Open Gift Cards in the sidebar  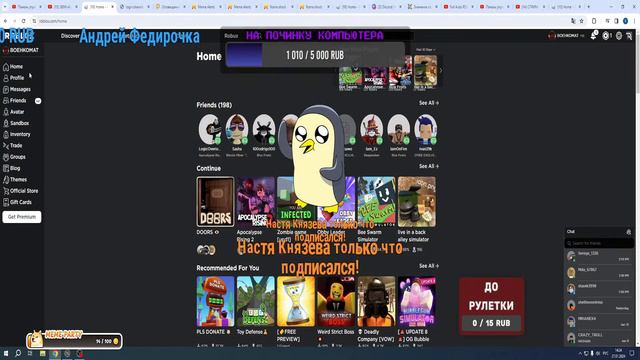(x=18, y=202)
